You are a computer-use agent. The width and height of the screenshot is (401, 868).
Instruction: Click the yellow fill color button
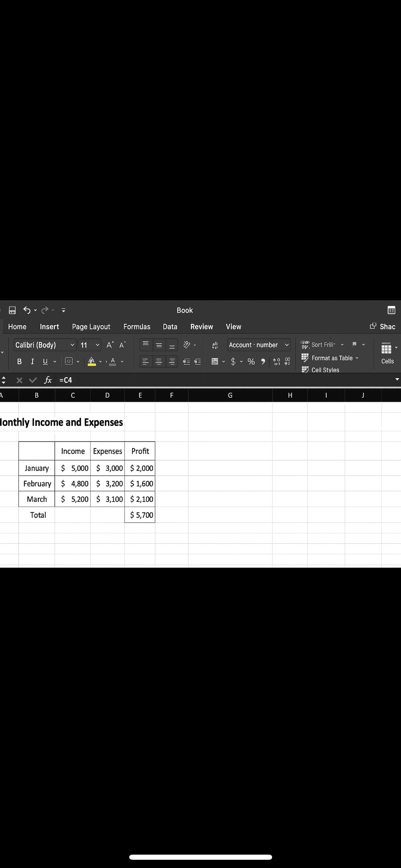92,361
